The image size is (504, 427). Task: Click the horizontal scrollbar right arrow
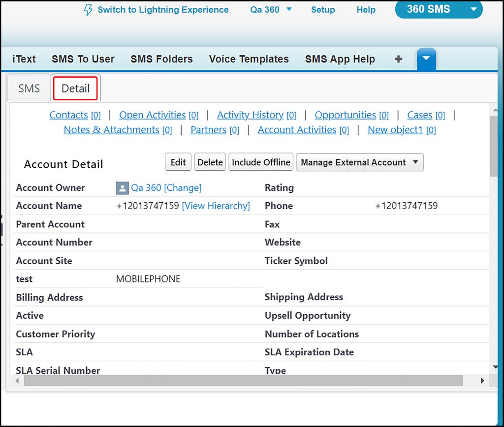[482, 381]
